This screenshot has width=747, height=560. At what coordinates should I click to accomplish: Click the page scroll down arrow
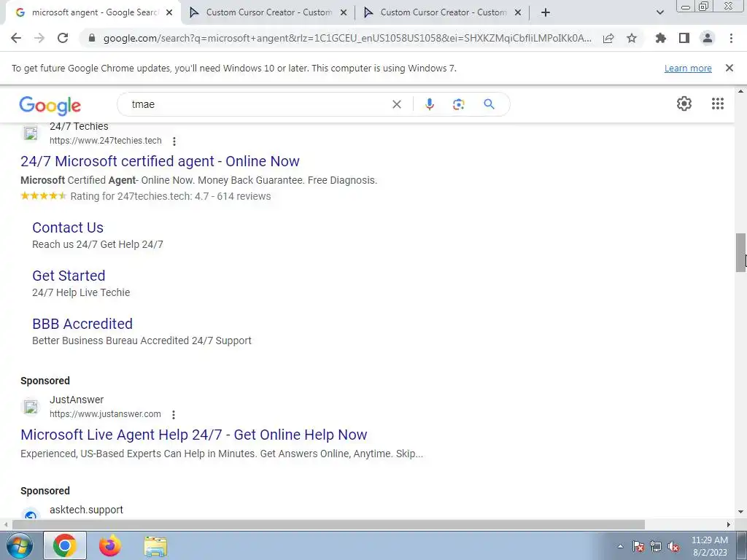(740, 512)
